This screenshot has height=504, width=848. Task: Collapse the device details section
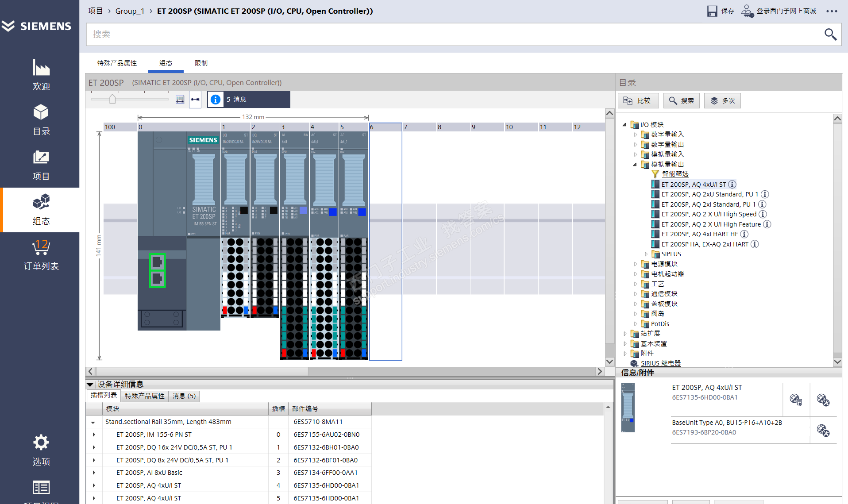90,385
